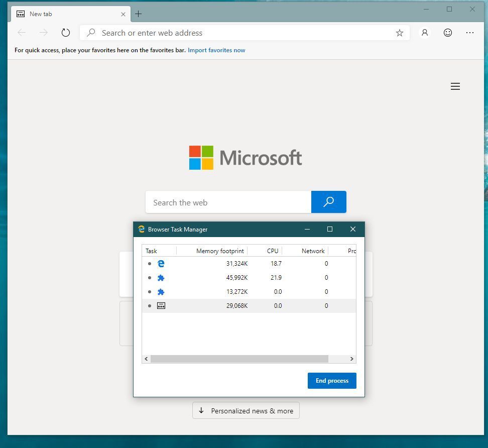Select the new tab process icon row

tap(249, 306)
